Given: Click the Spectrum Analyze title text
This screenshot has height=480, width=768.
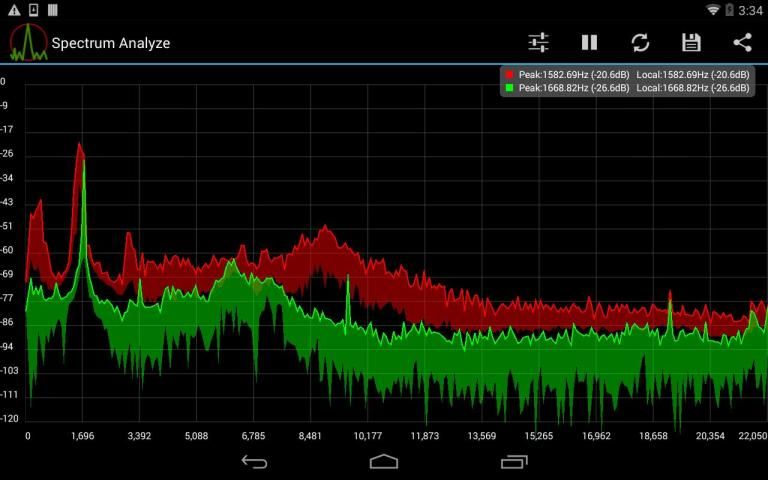Looking at the screenshot, I should click(x=110, y=43).
